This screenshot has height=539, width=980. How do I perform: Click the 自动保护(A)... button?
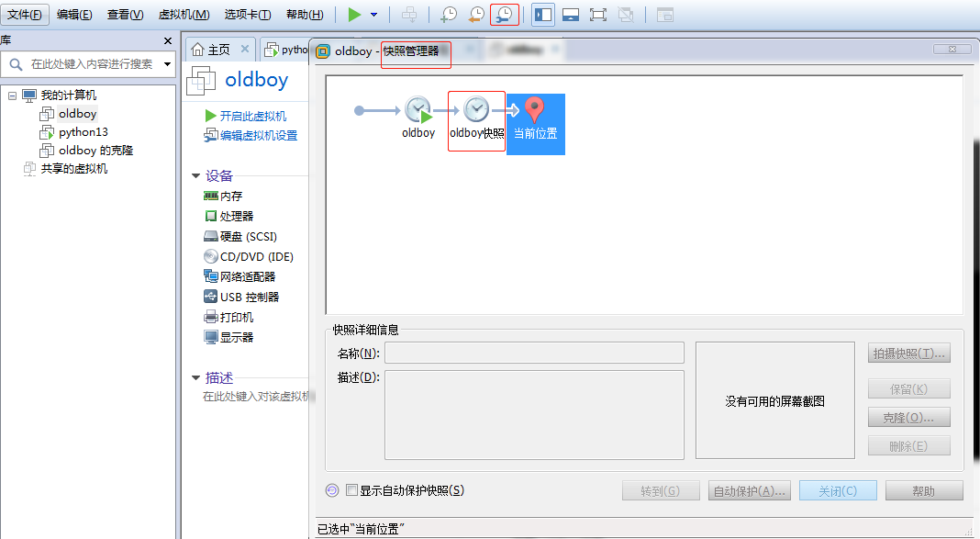pos(750,491)
